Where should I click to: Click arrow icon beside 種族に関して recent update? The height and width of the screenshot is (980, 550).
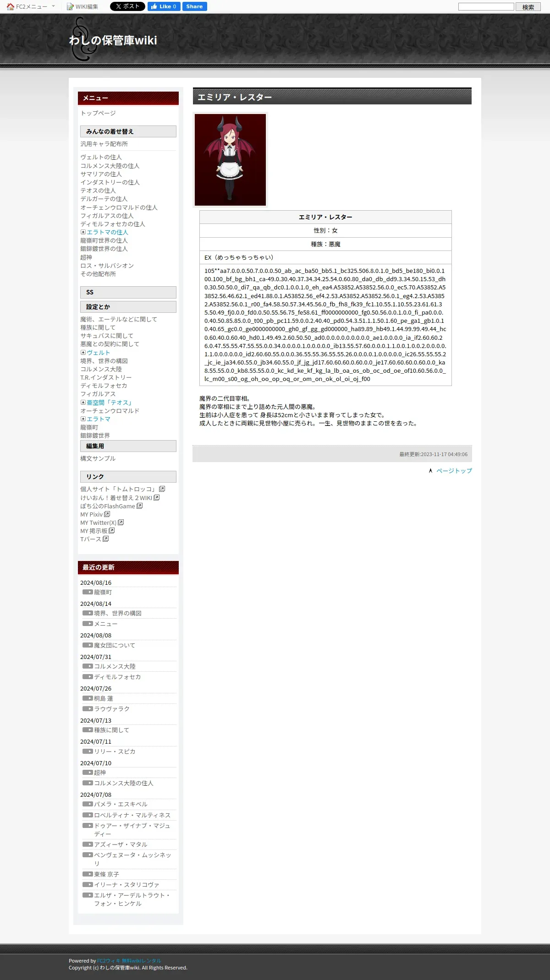[x=88, y=730]
